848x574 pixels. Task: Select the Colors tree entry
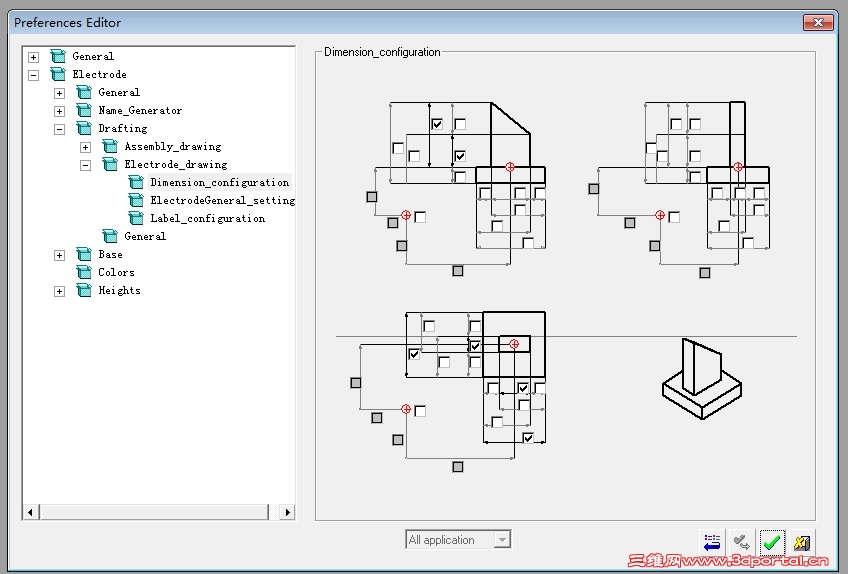coord(116,272)
